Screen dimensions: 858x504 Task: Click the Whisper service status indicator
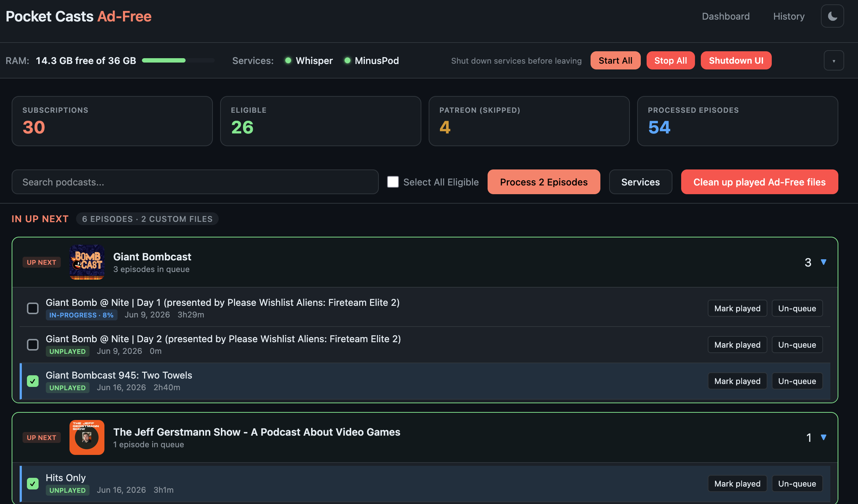pos(288,60)
